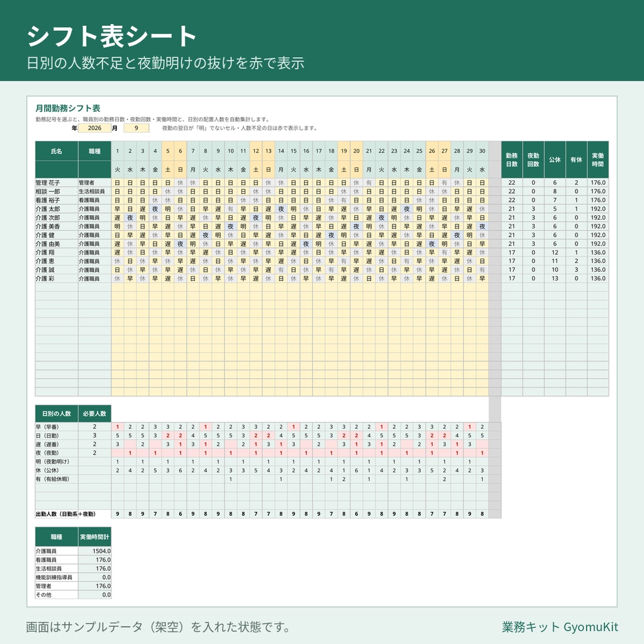
Task: Click the 遅（遅番） row label
Action: click(57, 444)
